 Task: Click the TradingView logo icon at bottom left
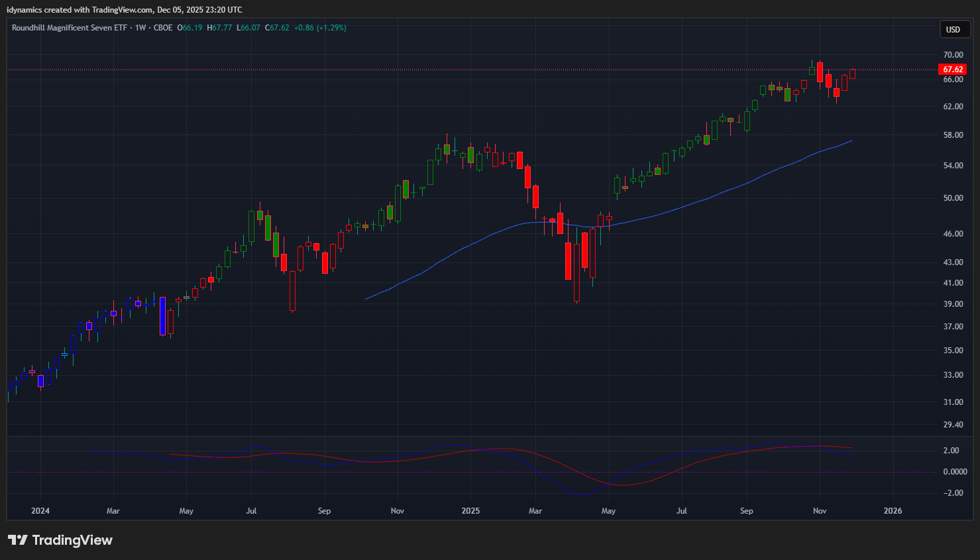click(x=18, y=540)
